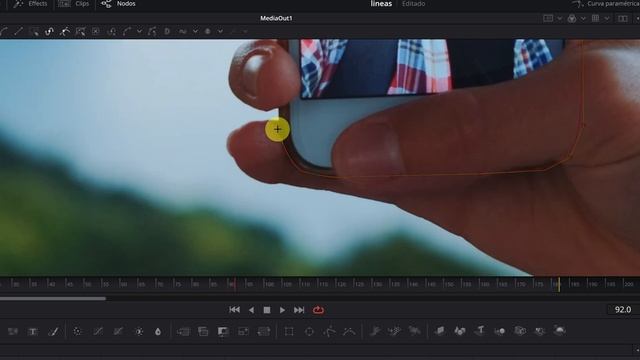
Task: Click the project name 'líneas'
Action: pos(381,4)
